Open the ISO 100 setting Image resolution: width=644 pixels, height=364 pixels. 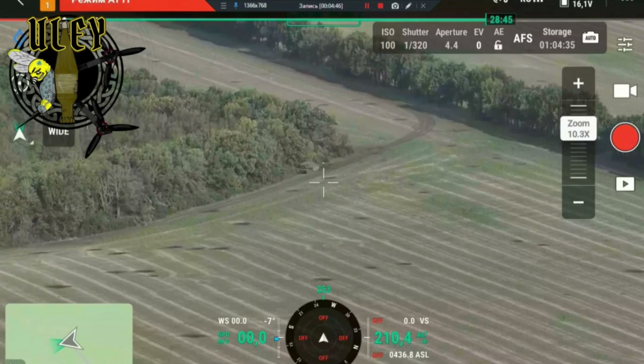[387, 39]
